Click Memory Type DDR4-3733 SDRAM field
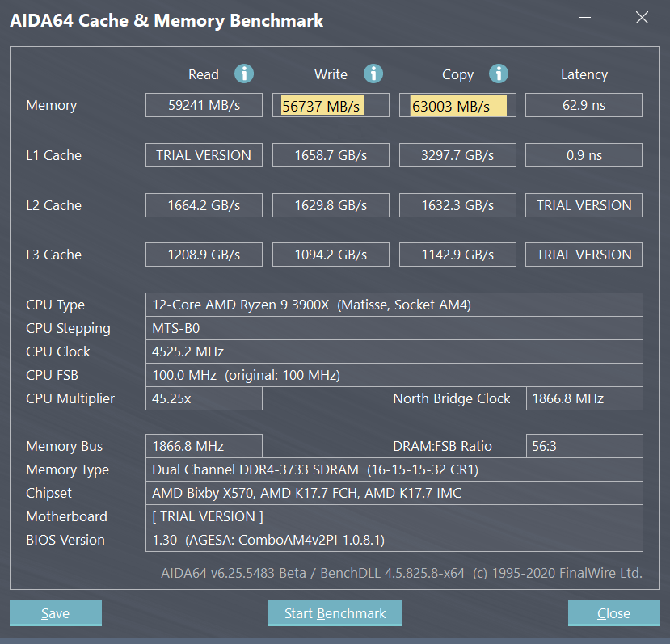Viewport: 670px width, 644px height. pos(394,469)
